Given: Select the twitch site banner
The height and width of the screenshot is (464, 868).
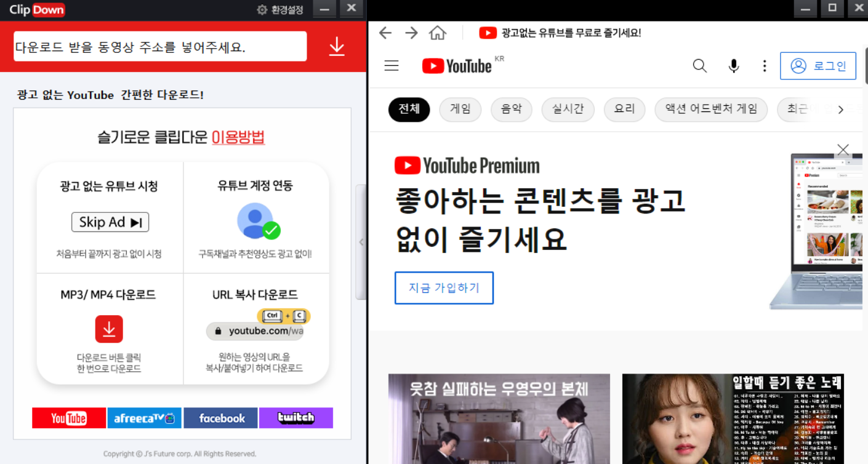Looking at the screenshot, I should tap(296, 418).
